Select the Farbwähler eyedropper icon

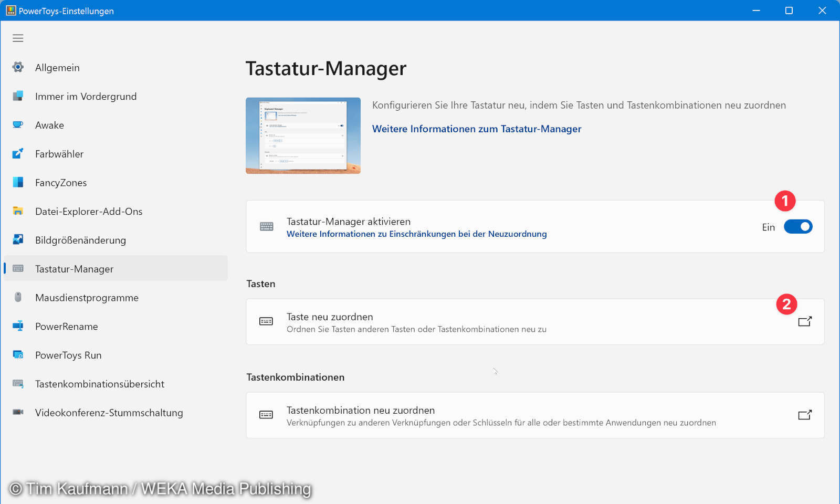18,153
